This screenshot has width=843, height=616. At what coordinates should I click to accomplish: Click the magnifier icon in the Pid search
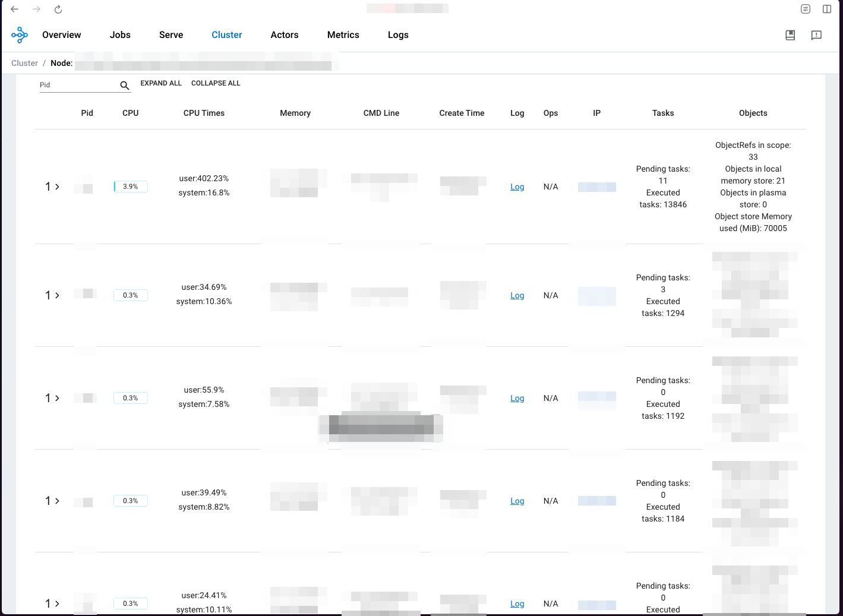125,85
